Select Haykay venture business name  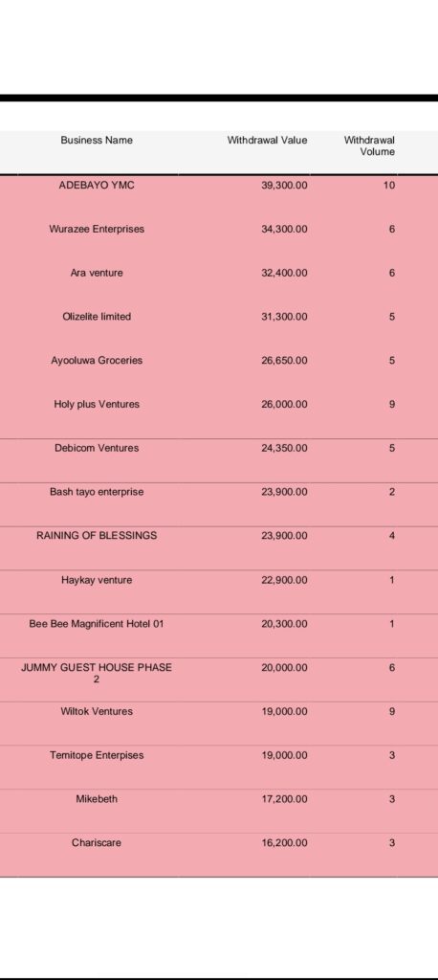coord(97,580)
